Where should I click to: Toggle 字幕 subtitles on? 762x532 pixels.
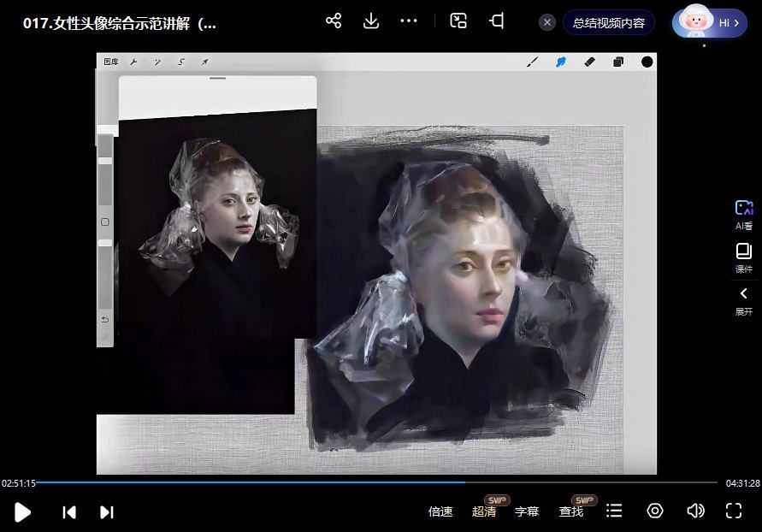pyautogui.click(x=527, y=511)
